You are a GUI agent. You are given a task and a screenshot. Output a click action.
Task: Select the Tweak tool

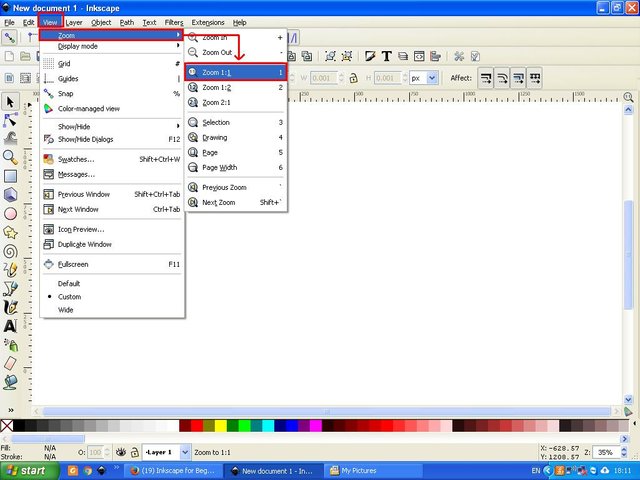point(10,138)
